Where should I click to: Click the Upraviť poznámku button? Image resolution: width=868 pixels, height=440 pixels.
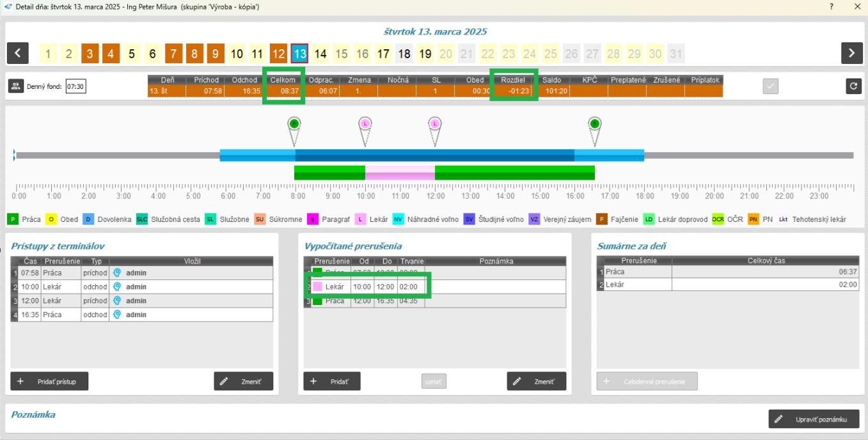click(x=814, y=420)
